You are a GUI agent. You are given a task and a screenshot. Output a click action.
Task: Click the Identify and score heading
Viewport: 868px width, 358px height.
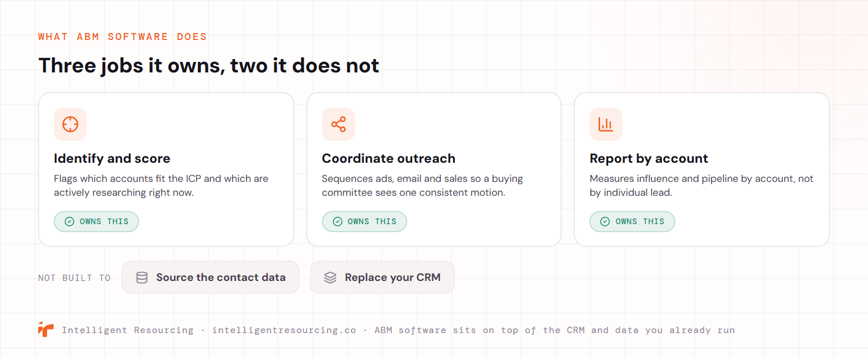tap(112, 159)
